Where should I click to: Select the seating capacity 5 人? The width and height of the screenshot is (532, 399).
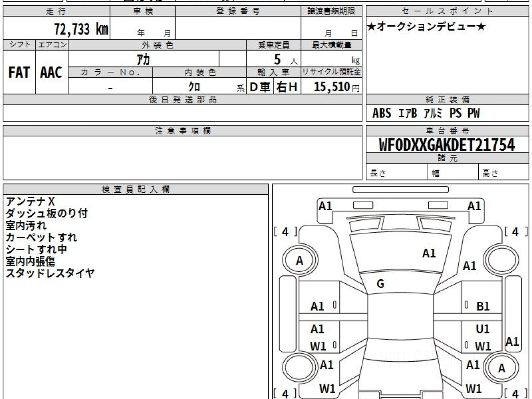285,59
